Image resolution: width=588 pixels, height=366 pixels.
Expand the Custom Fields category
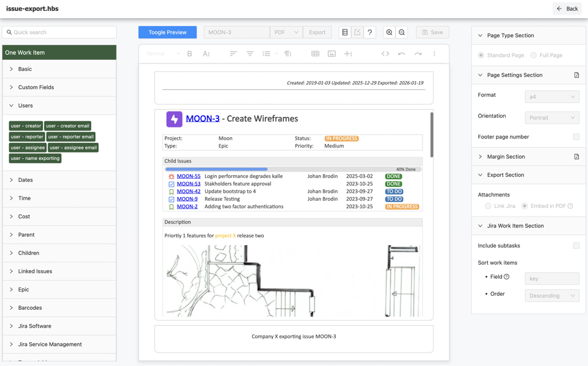coord(59,87)
